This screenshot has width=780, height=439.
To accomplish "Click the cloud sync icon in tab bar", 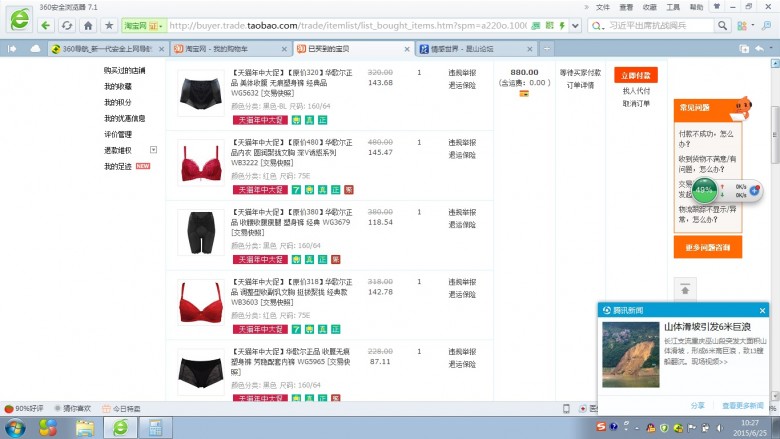I will pyautogui.click(x=35, y=49).
